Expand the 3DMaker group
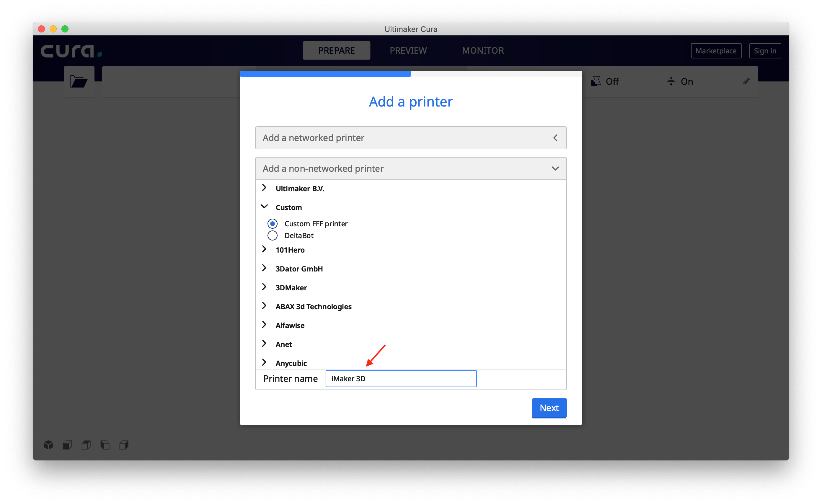 tap(264, 287)
